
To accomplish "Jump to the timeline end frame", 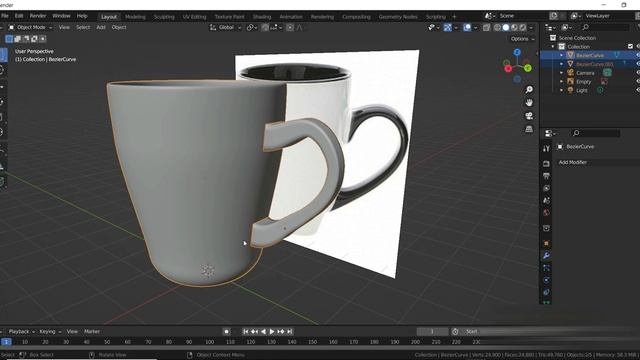I will (x=289, y=332).
